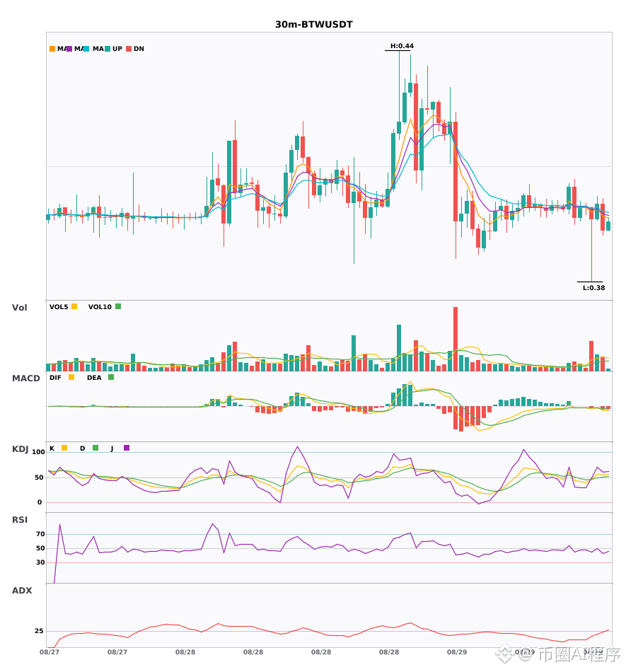Click the DEA legend text
Image resolution: width=626 pixels, height=672 pixels.
click(x=94, y=378)
